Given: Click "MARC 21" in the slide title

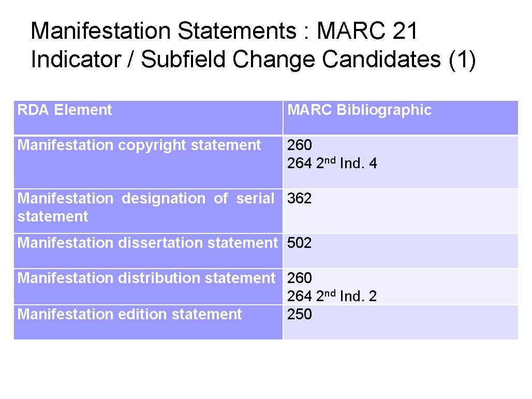Looking at the screenshot, I should (367, 32).
